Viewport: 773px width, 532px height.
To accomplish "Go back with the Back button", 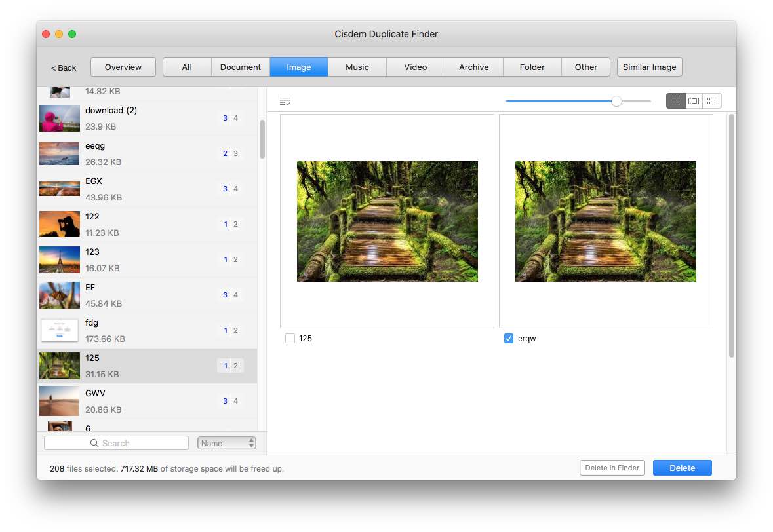I will pyautogui.click(x=64, y=68).
